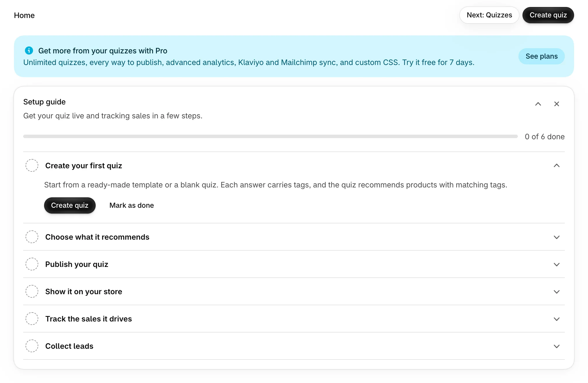This screenshot has width=588, height=383.
Task: Open See plans in the Pro banner
Action: tap(542, 56)
